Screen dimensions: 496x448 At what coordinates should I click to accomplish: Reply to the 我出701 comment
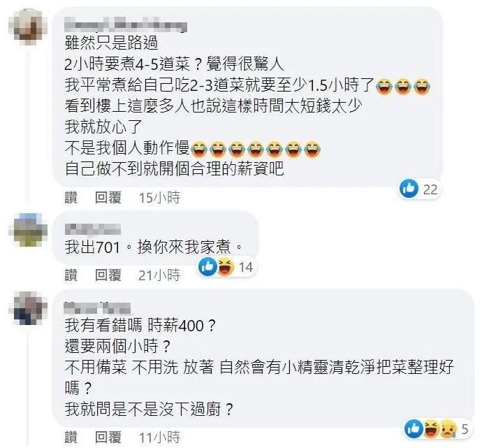coord(108,275)
